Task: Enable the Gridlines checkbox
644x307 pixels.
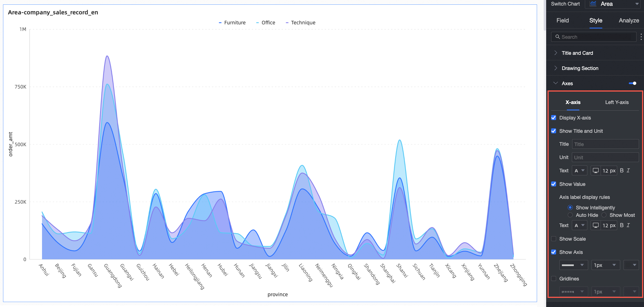Action: pos(554,279)
